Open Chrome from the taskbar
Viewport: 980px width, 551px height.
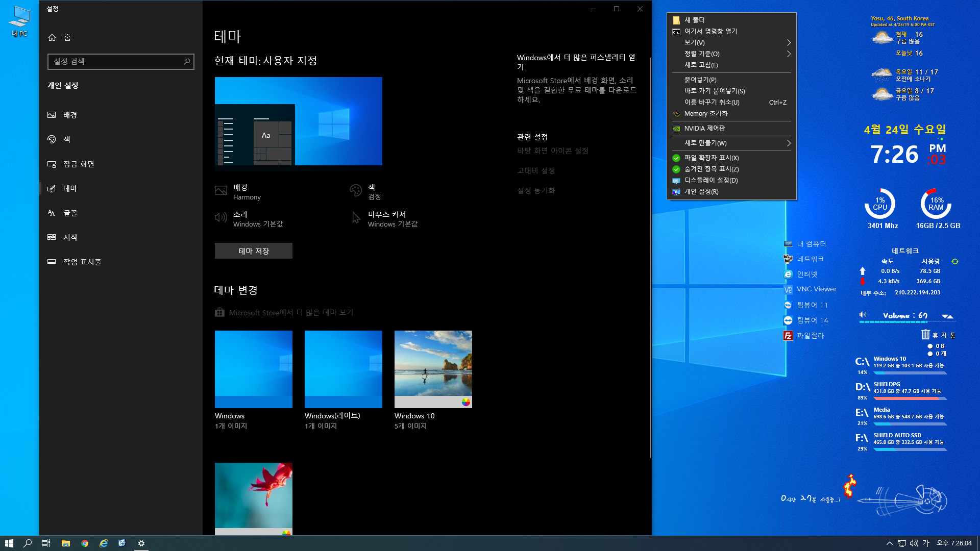[x=85, y=543]
